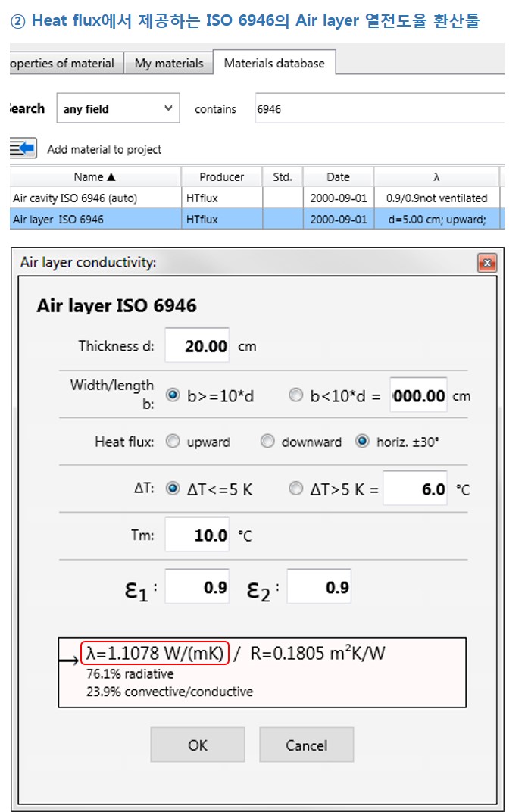
Task: Choose upward heat flux direction
Action: click(173, 442)
